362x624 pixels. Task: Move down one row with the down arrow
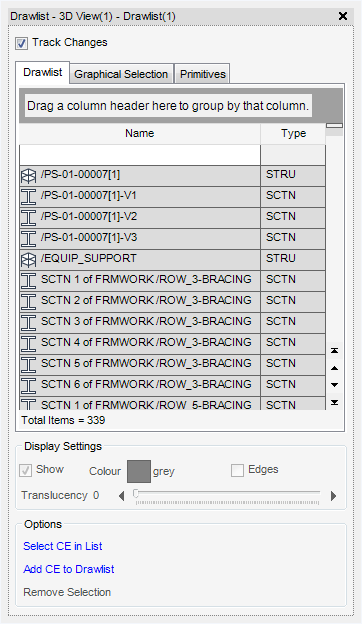coord(335,385)
